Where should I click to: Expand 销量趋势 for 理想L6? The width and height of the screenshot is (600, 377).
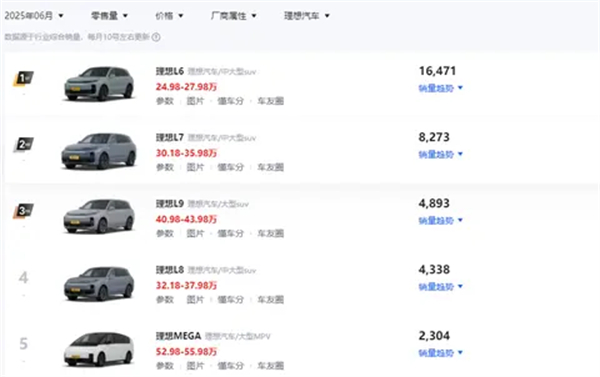(x=440, y=88)
